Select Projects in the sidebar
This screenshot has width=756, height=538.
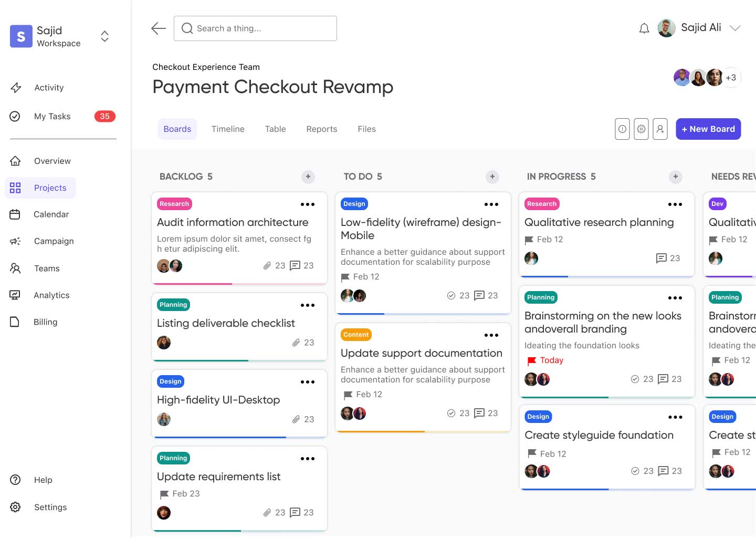40,188
